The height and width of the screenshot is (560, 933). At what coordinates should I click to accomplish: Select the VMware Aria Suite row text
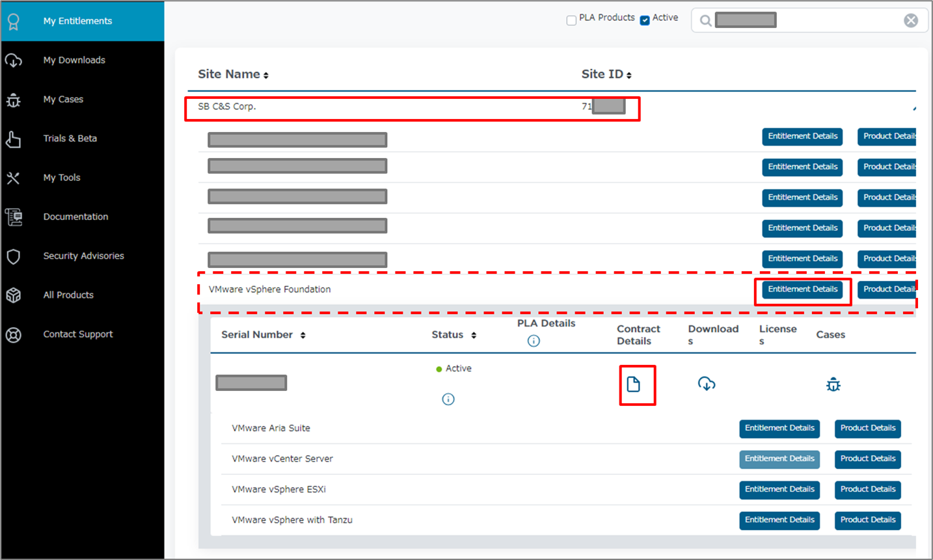point(271,428)
